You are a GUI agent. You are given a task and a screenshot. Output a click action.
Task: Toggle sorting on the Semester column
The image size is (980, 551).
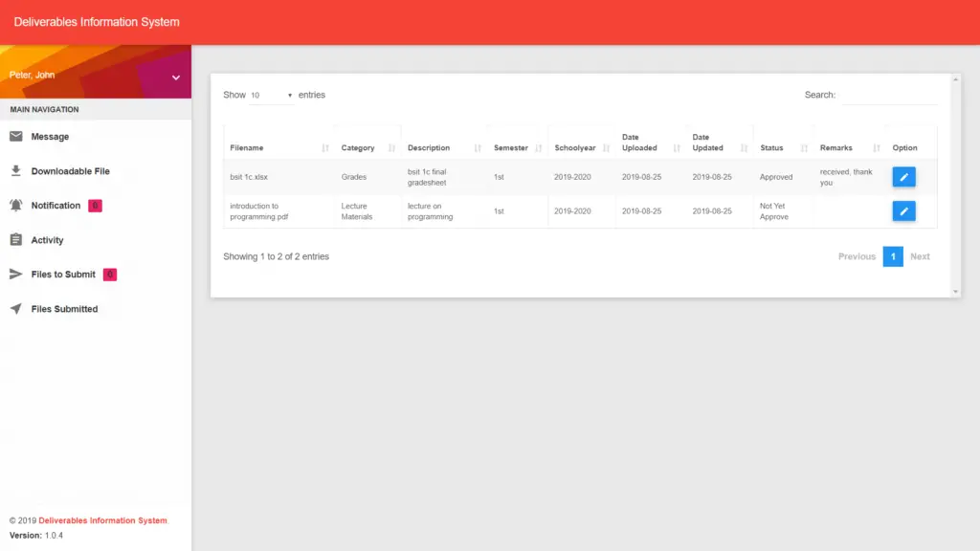point(509,147)
